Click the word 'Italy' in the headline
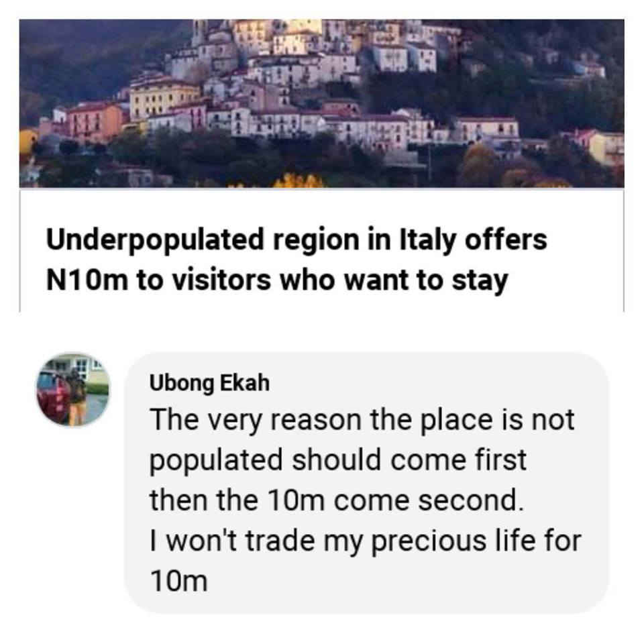 pyautogui.click(x=427, y=240)
